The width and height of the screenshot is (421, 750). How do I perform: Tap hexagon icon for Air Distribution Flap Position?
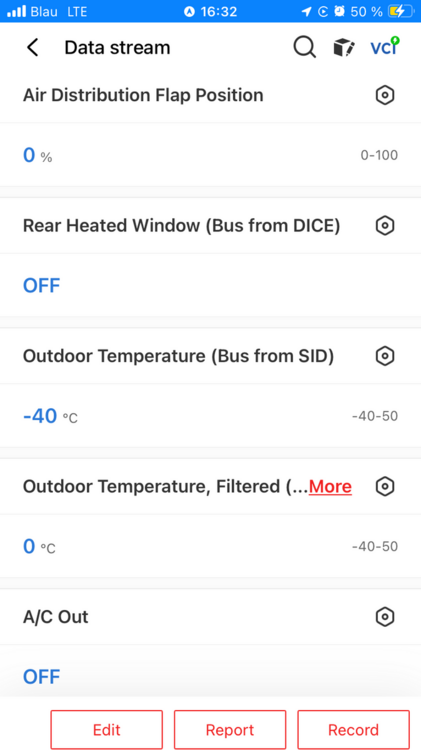pos(385,95)
